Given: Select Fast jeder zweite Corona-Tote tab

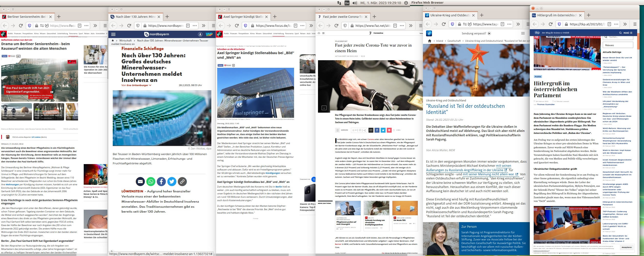Looking at the screenshot, I should tap(343, 17).
